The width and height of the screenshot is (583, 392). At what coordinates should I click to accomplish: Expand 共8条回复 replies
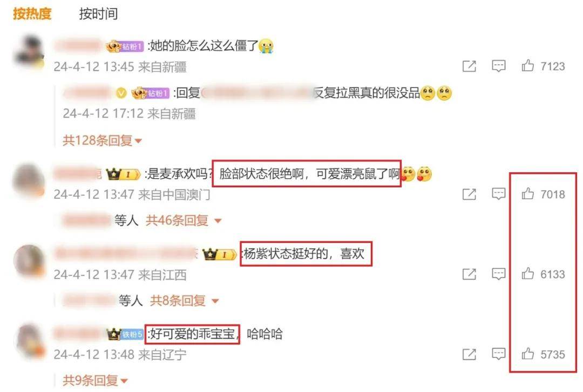point(185,301)
